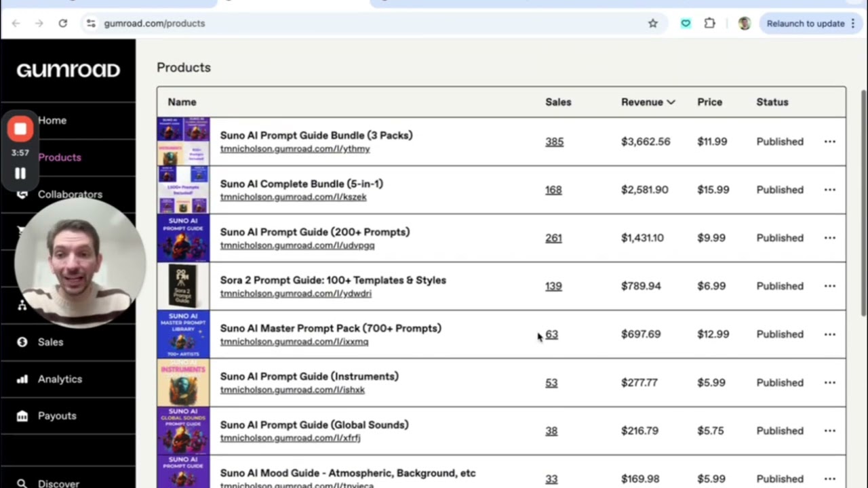This screenshot has height=488, width=868.
Task: Open more options for Prompt Guide (200+ Prompts)
Action: tap(829, 238)
